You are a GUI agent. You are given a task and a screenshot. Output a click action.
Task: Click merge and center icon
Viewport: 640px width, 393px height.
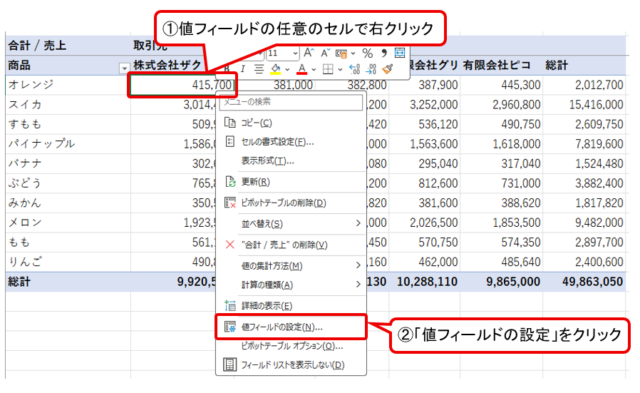pos(400,53)
